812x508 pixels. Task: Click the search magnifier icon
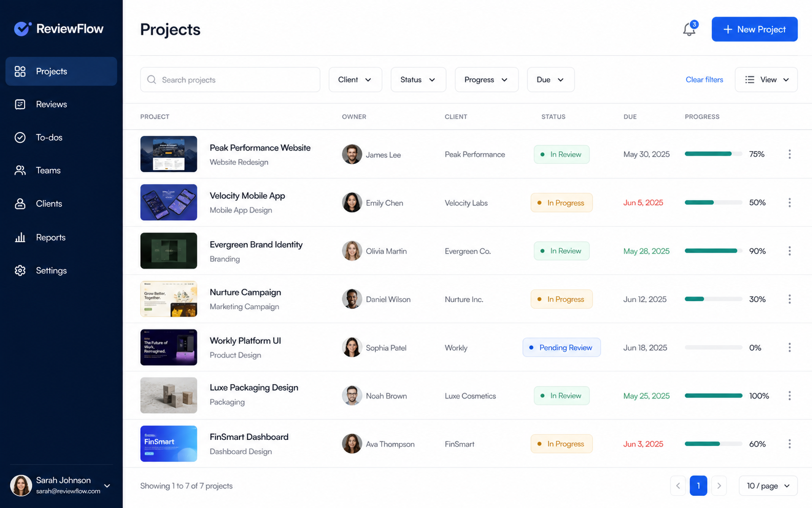point(152,80)
